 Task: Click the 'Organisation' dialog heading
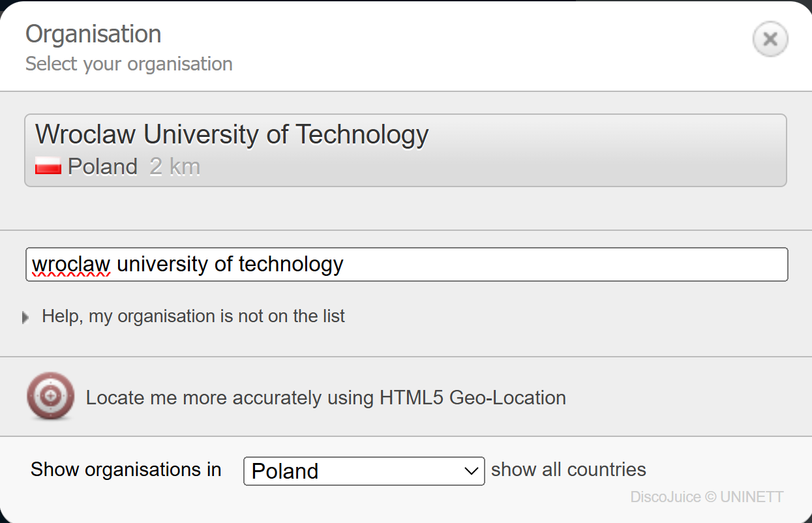coord(93,33)
